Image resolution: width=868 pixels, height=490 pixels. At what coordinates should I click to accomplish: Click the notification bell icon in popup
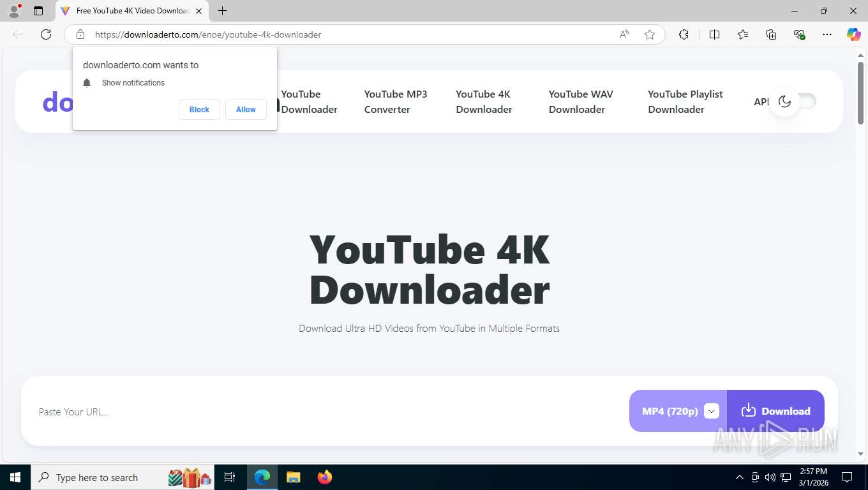point(87,83)
